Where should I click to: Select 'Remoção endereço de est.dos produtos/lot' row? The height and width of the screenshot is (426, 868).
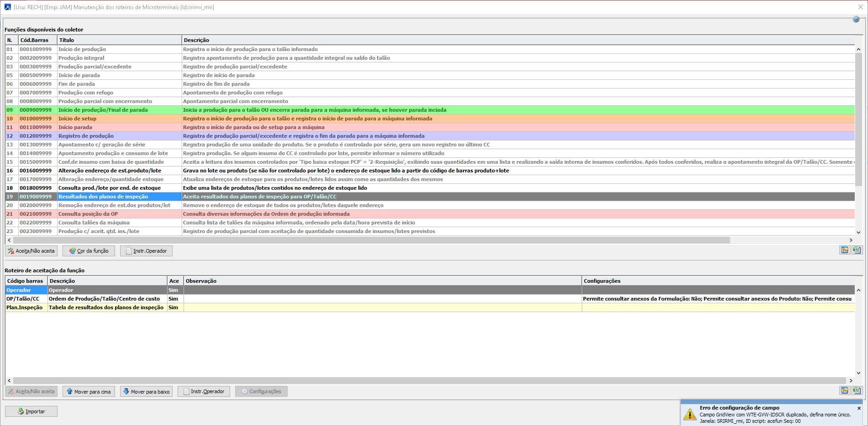(430, 205)
